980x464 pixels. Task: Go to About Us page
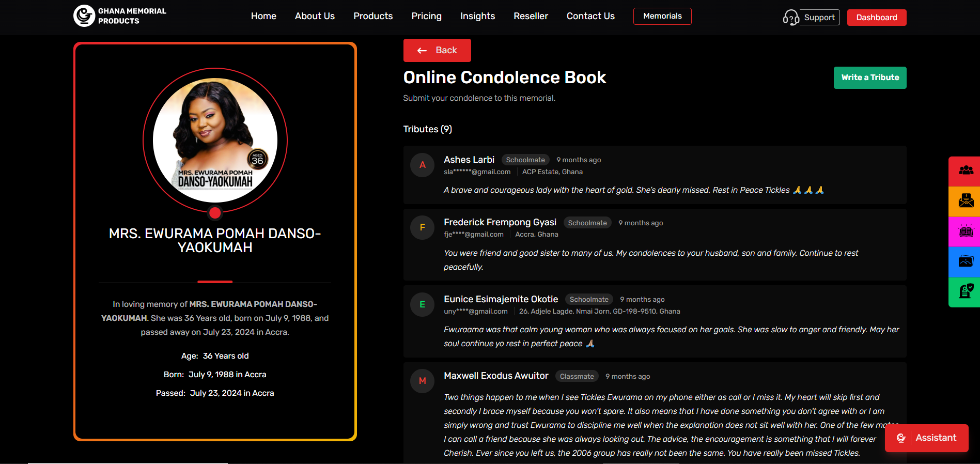[315, 16]
